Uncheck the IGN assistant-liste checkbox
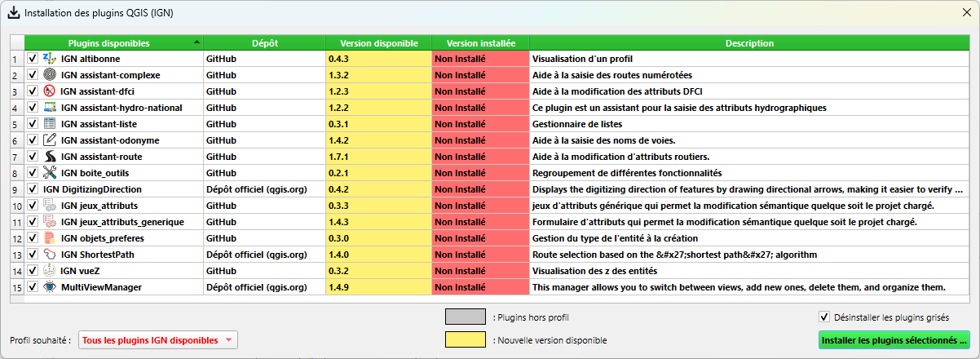This screenshot has height=359, width=980. [33, 123]
